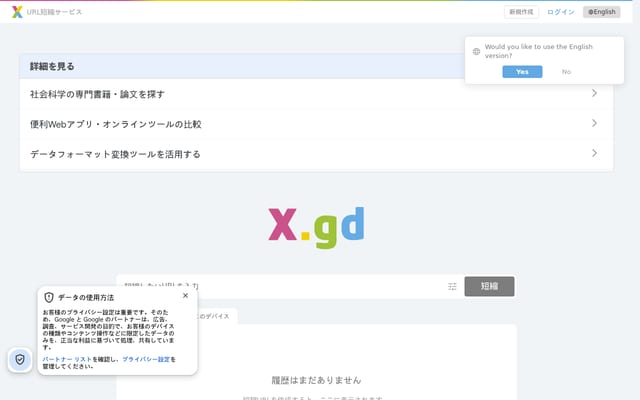Click データフォーマット変換ツールを活用する text
The width and height of the screenshot is (640, 400).
click(115, 154)
